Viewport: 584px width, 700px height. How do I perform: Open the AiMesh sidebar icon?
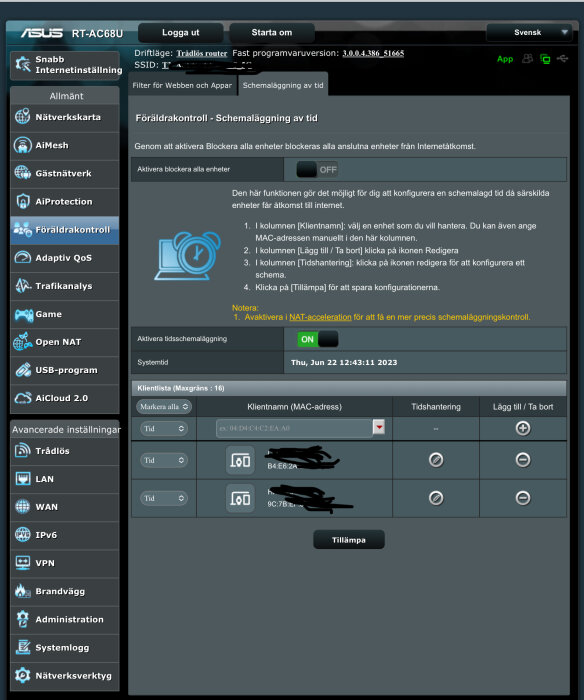(22, 146)
